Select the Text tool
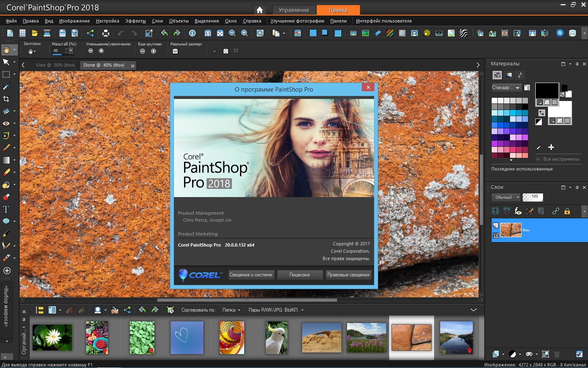Viewport: 588px width, 368px height. (7, 209)
